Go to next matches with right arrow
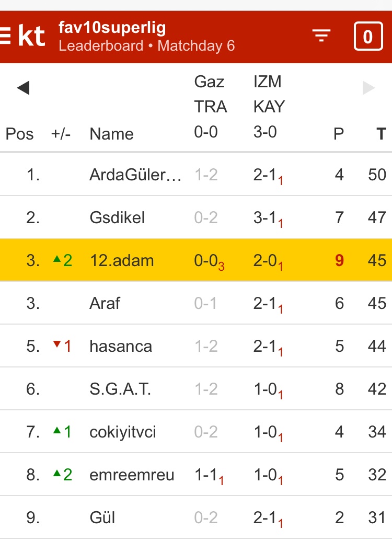The height and width of the screenshot is (541, 392). click(x=369, y=88)
